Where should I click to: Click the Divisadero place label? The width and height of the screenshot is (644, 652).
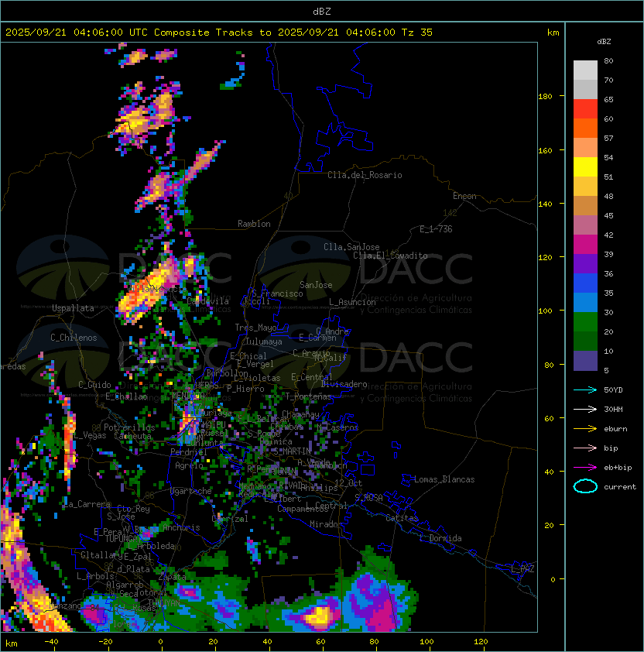click(344, 384)
